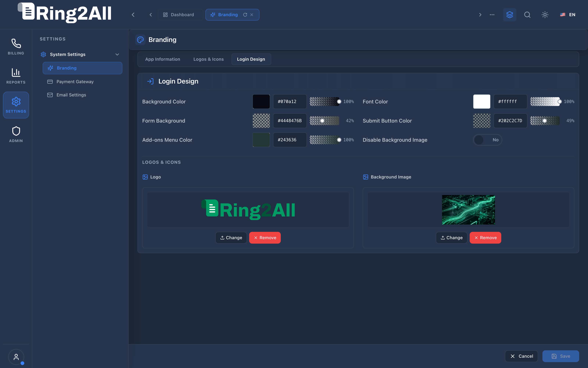Image resolution: width=588 pixels, height=368 pixels.
Task: Select Branding in the settings menu
Action: click(82, 68)
